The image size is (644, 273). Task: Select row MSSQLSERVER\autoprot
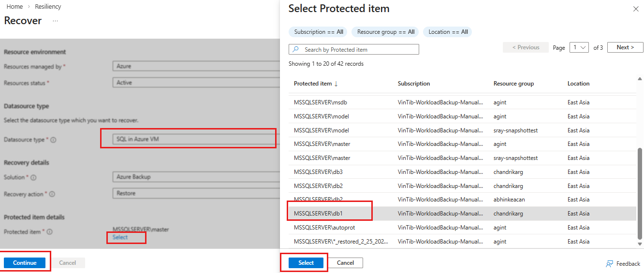[x=462, y=228]
